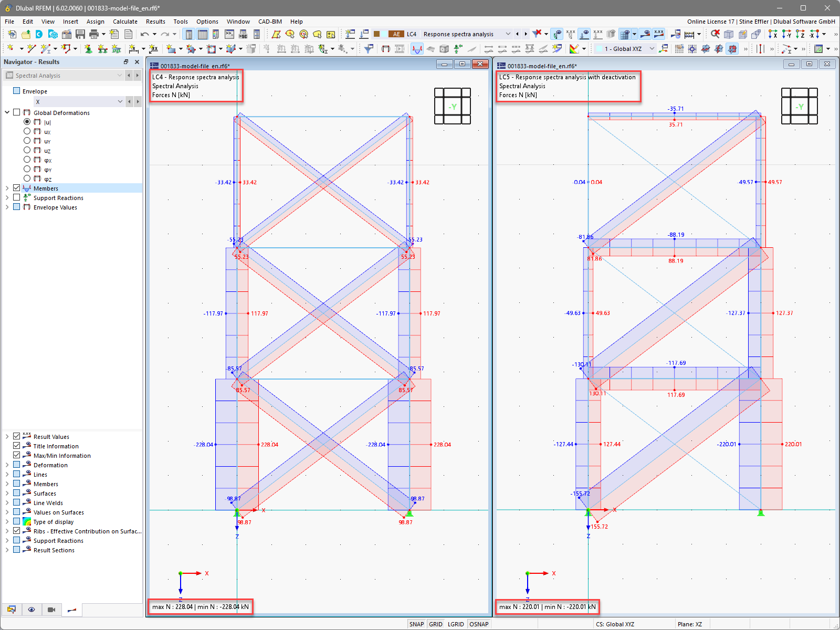Toggle OSNAP in the status bar
Image resolution: width=840 pixels, height=630 pixels.
point(479,624)
